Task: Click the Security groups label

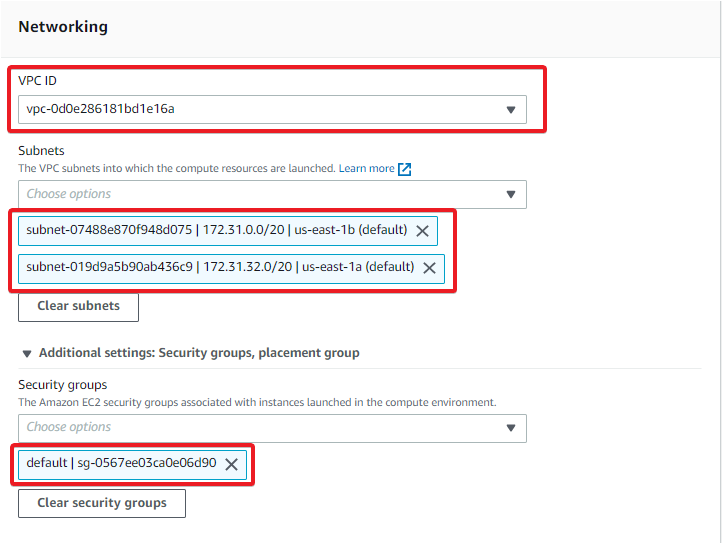Action: pos(63,384)
